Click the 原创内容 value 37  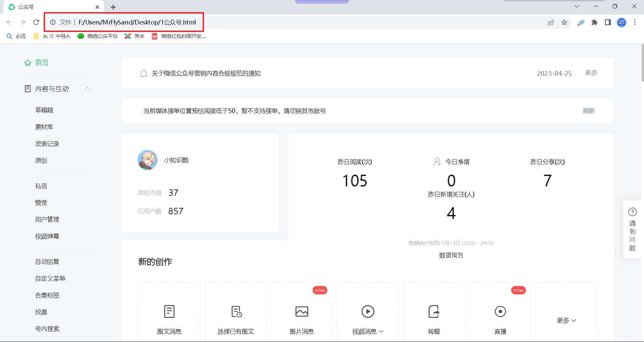click(x=173, y=193)
